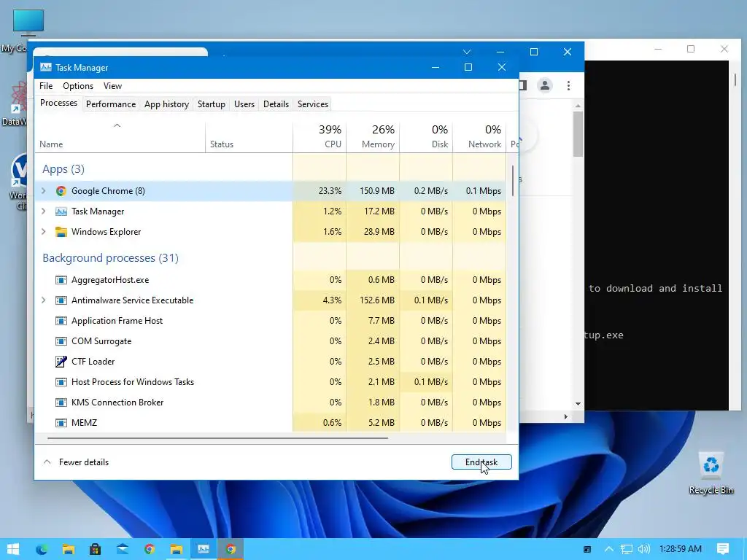747x560 pixels.
Task: Expand Antimalware Service Executable entry
Action: 44,300
